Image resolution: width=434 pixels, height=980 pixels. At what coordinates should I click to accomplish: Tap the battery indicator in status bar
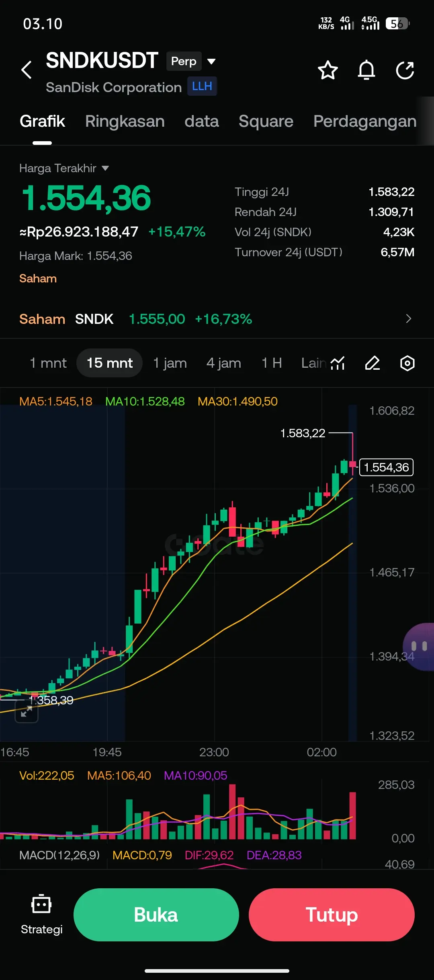click(x=398, y=24)
